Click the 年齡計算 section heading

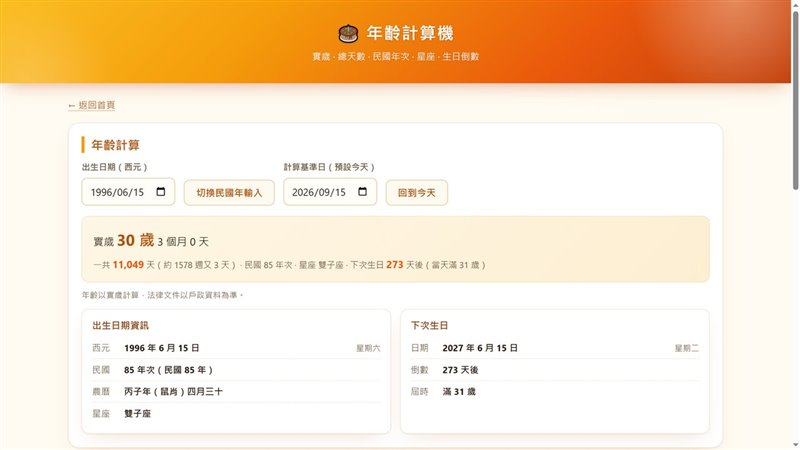tap(115, 145)
